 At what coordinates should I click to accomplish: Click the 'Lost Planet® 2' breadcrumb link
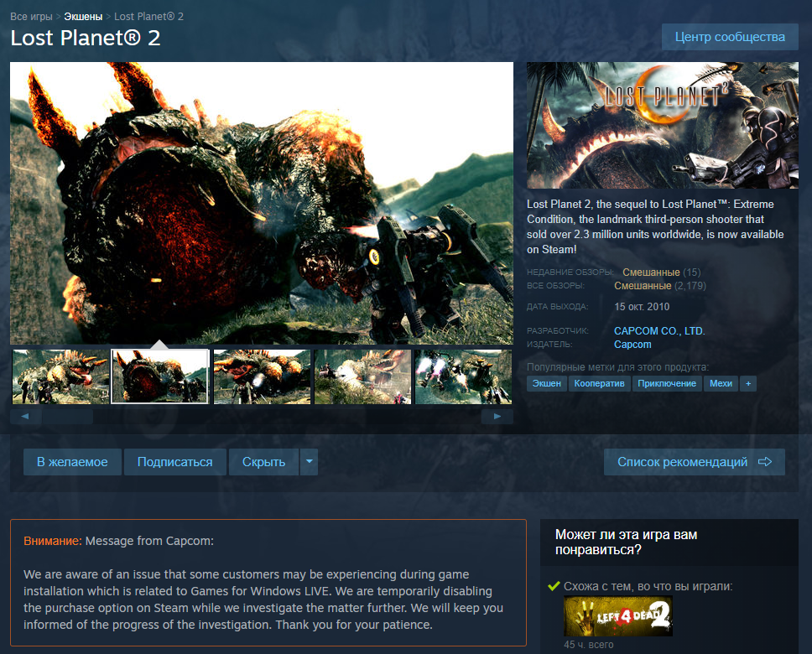click(148, 17)
